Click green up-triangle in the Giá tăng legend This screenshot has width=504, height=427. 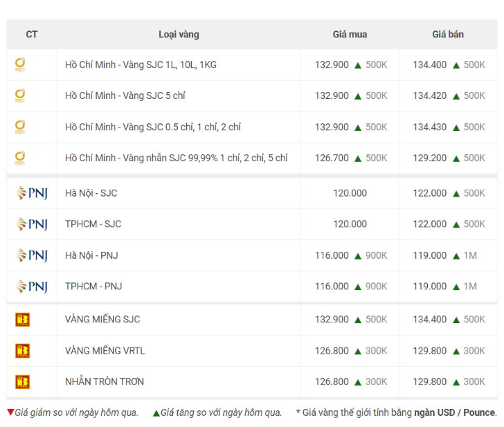156,413
